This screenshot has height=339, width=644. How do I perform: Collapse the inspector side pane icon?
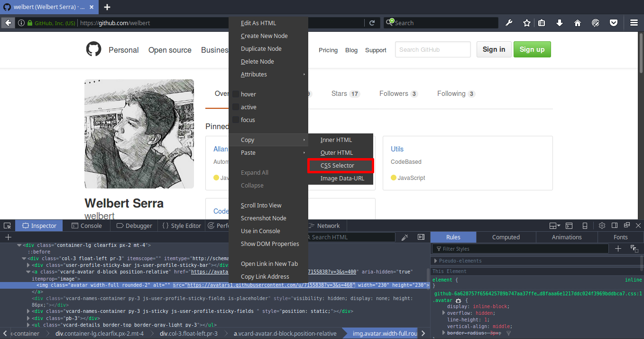tap(421, 237)
